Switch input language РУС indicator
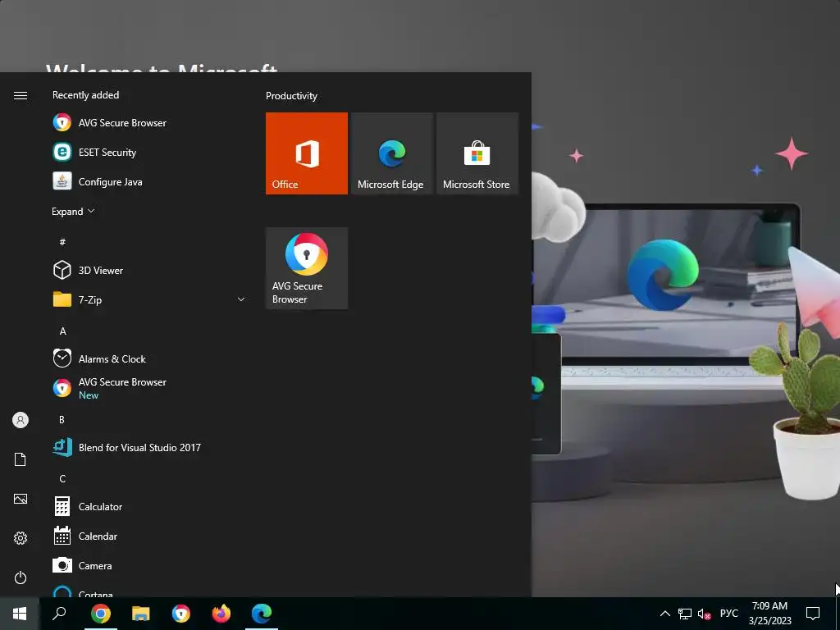This screenshot has height=630, width=840. point(728,614)
